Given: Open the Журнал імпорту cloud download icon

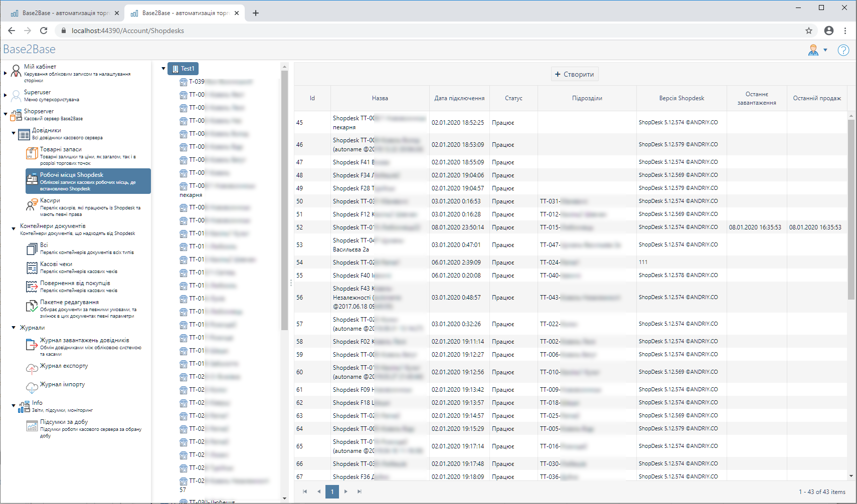Looking at the screenshot, I should coord(32,387).
